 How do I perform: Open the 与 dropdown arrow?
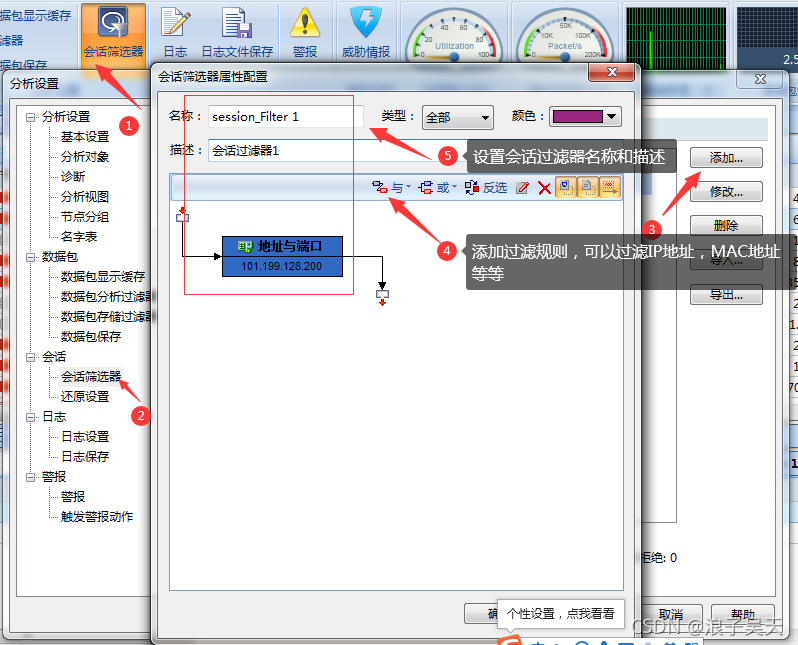408,187
